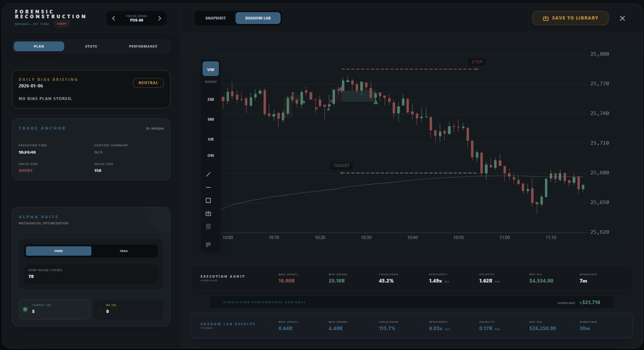Select the trend line drawing tool
The image size is (644, 350).
click(208, 174)
